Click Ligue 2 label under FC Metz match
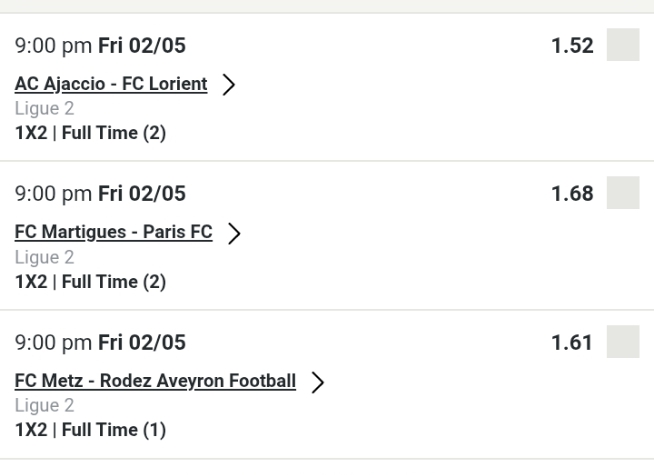This screenshot has height=475, width=654. [36, 405]
